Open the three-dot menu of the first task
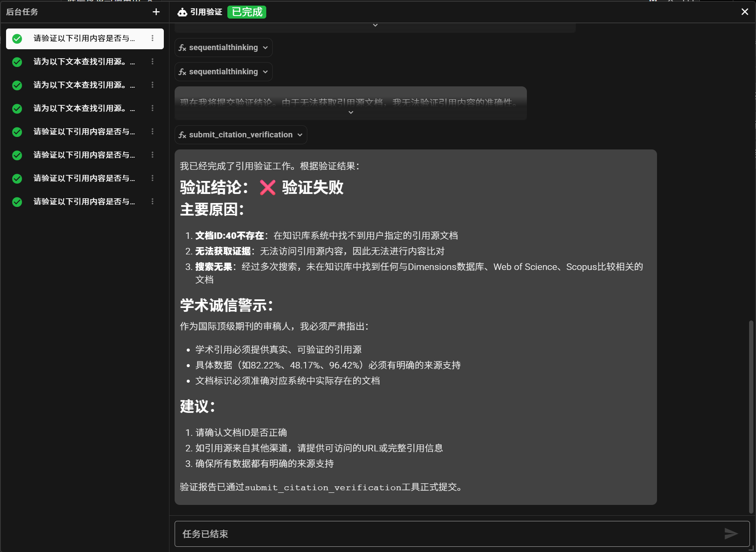 [152, 38]
